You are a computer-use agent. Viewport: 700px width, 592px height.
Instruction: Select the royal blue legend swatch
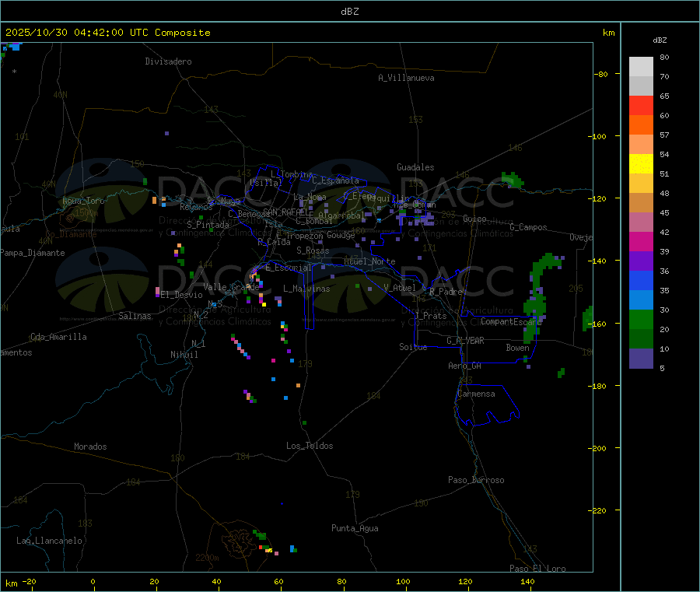(x=641, y=280)
